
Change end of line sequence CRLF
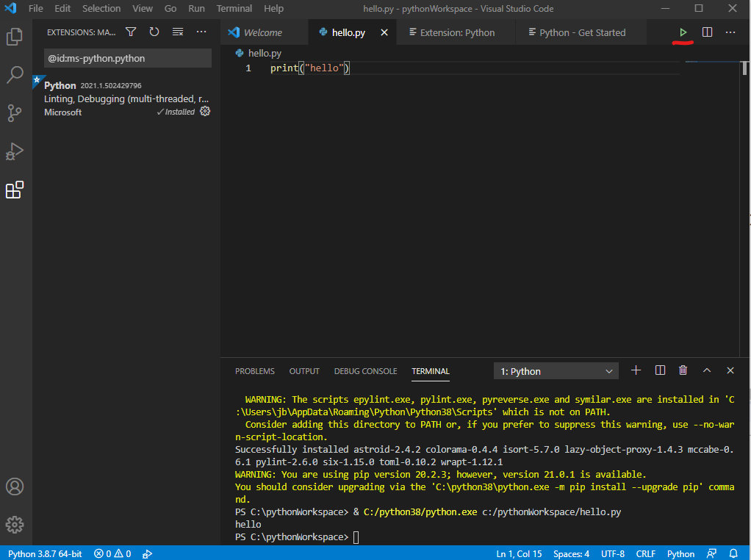pos(645,554)
